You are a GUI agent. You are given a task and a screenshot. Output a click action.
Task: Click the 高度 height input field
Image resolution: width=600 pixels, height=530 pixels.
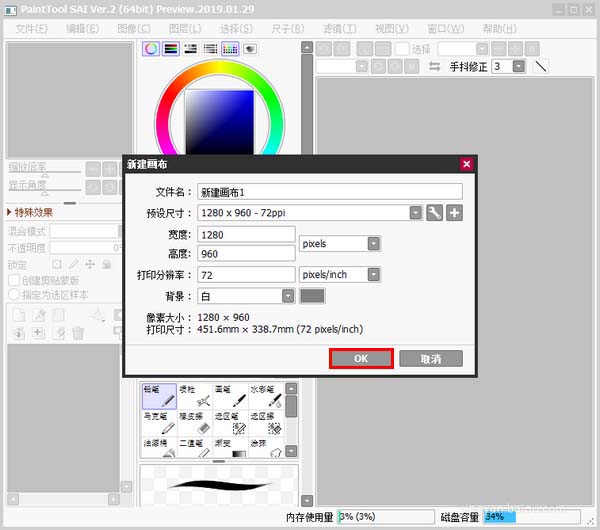click(x=246, y=253)
